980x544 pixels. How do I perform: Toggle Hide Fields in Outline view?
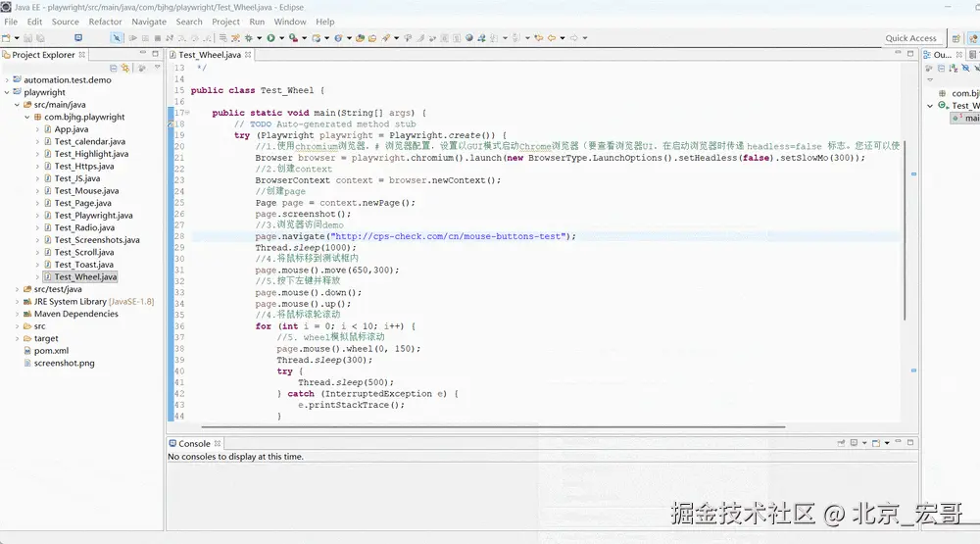point(965,69)
